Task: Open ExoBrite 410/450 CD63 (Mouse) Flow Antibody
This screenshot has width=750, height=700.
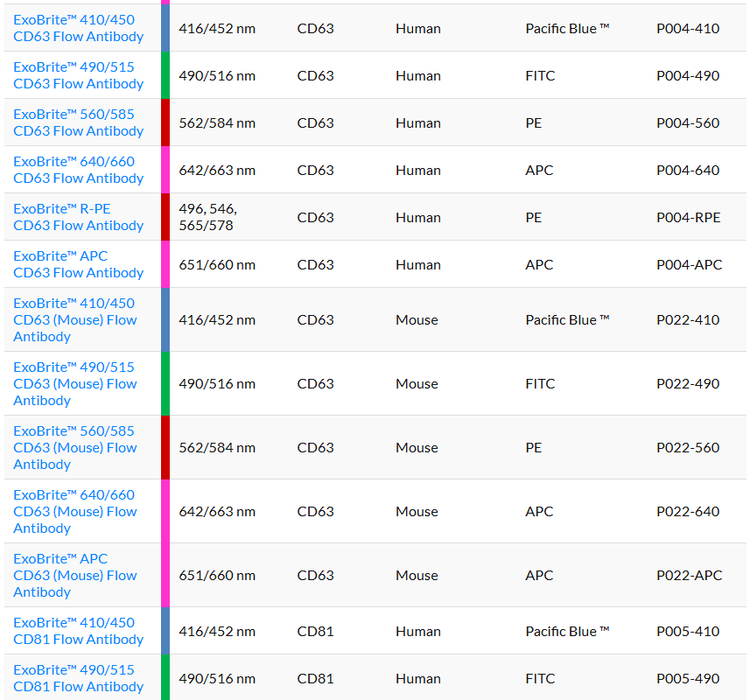Action: [75, 320]
